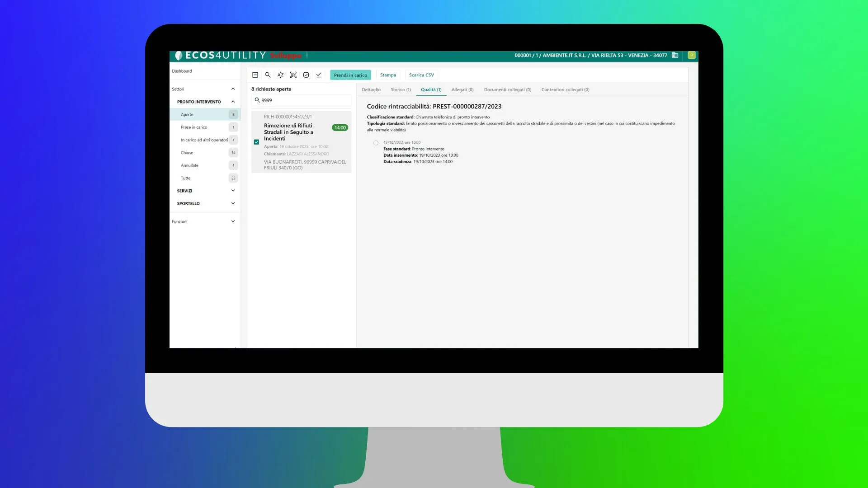The height and width of the screenshot is (488, 868).
Task: Click the toolbar magnifier search icon
Action: coord(268,75)
